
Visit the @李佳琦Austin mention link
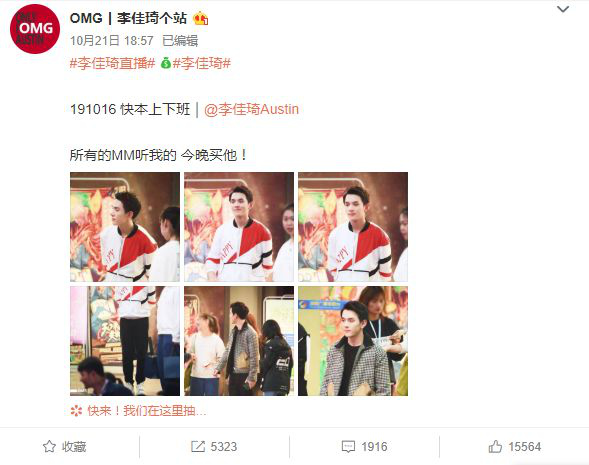[x=251, y=109]
